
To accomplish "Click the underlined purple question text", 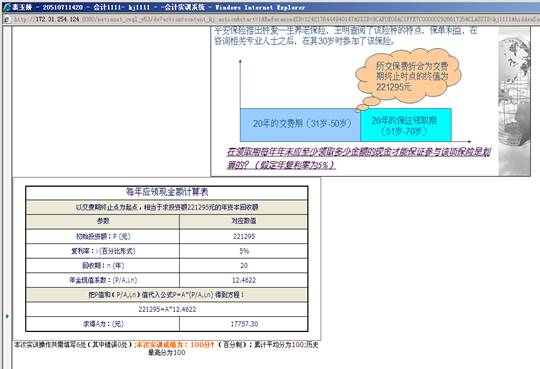I will [x=358, y=158].
